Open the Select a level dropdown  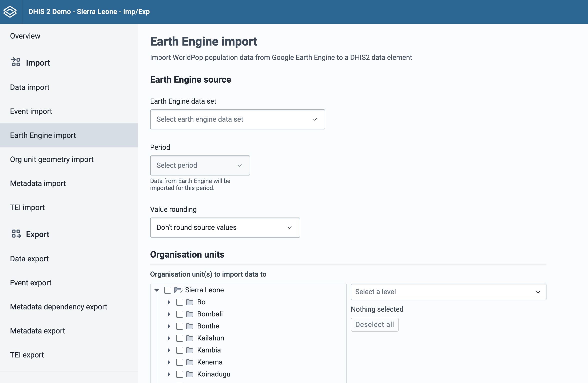click(x=448, y=292)
